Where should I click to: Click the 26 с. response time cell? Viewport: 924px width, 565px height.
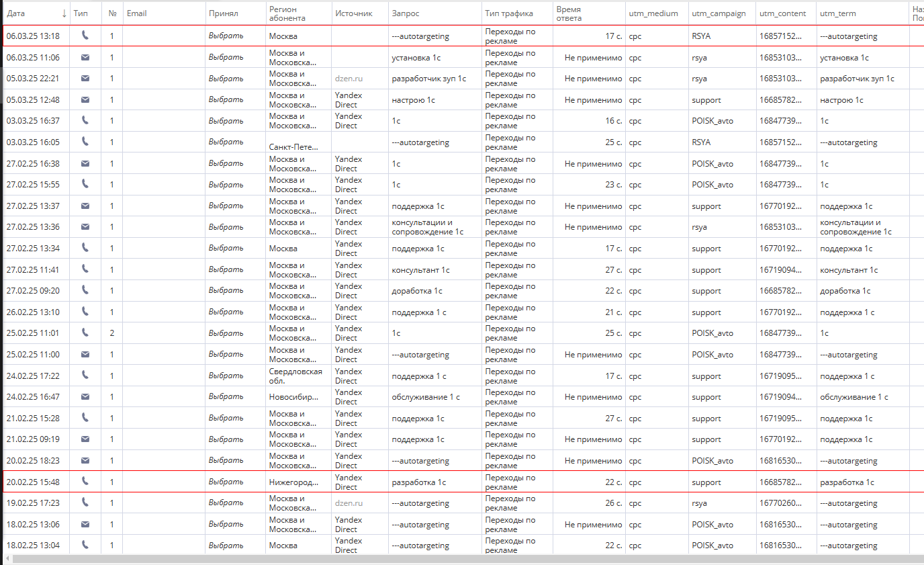614,503
